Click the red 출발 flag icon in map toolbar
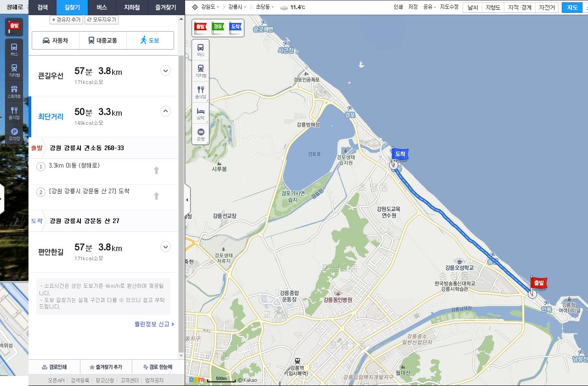This screenshot has height=386, width=588. coord(200,28)
